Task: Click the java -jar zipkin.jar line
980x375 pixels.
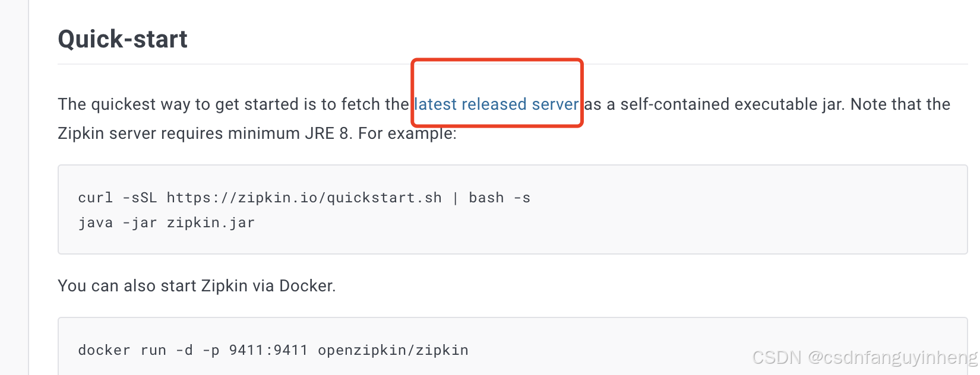Action: pos(166,223)
